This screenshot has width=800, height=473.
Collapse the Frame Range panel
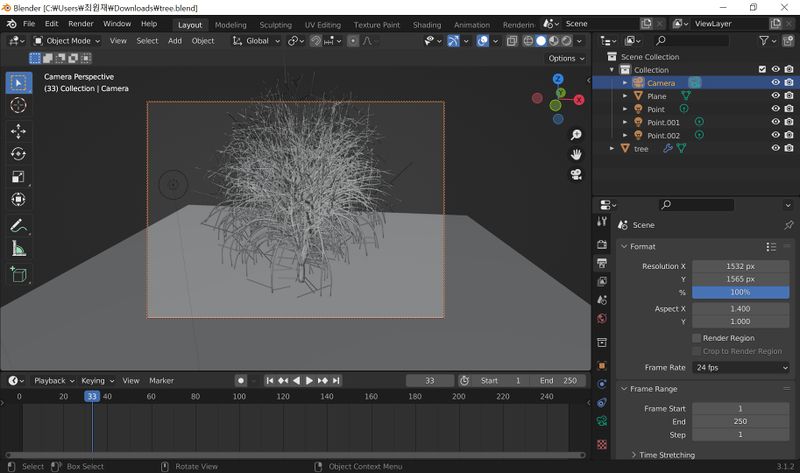[623, 389]
